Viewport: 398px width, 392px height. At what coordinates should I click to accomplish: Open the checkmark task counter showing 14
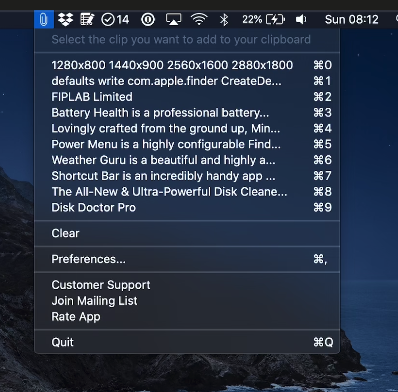(x=115, y=20)
